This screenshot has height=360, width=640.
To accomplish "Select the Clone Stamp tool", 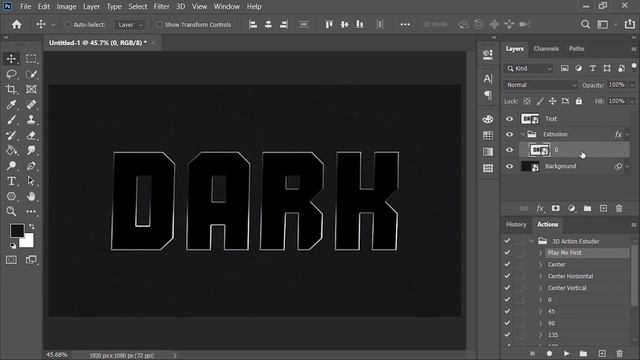I will coord(31,120).
